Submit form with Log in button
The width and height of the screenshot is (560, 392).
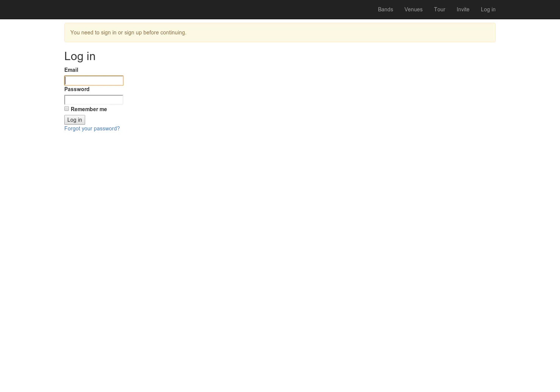coord(75,120)
